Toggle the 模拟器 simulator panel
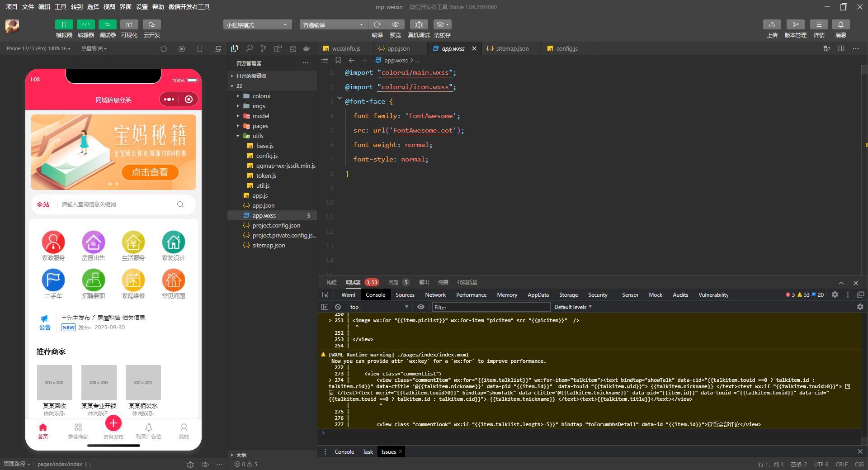The width and height of the screenshot is (868, 470). [x=64, y=24]
